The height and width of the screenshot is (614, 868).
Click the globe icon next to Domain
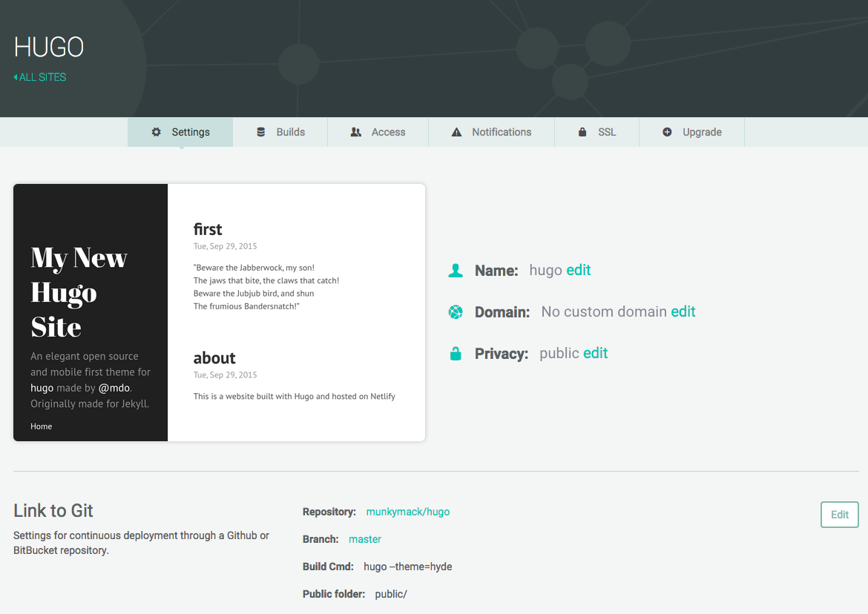pos(456,312)
